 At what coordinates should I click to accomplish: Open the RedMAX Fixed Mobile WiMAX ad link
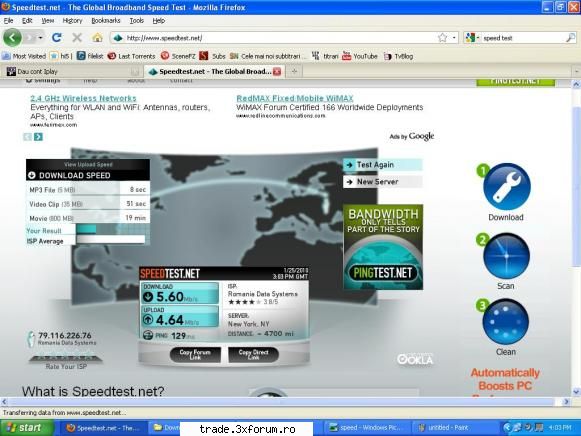pyautogui.click(x=295, y=98)
